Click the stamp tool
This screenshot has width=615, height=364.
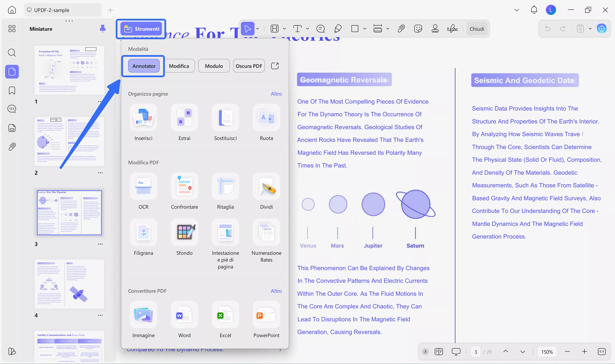(435, 28)
